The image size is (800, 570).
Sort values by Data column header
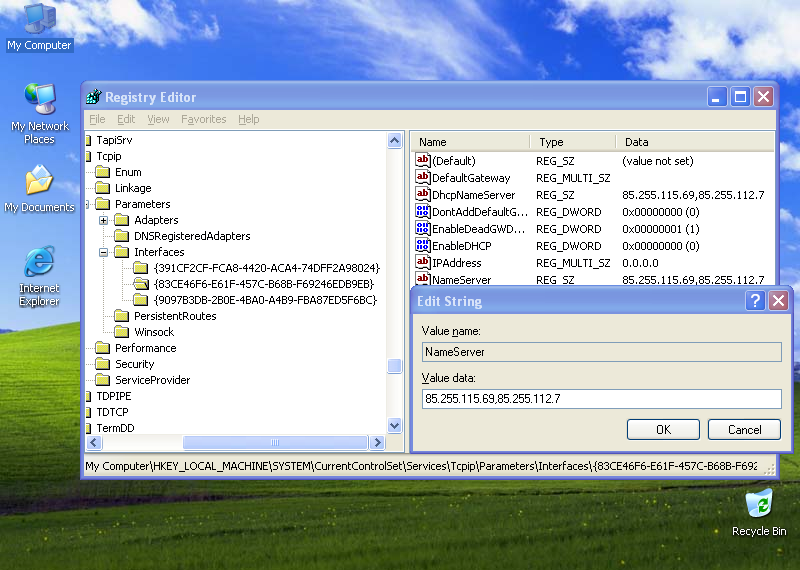tap(695, 142)
